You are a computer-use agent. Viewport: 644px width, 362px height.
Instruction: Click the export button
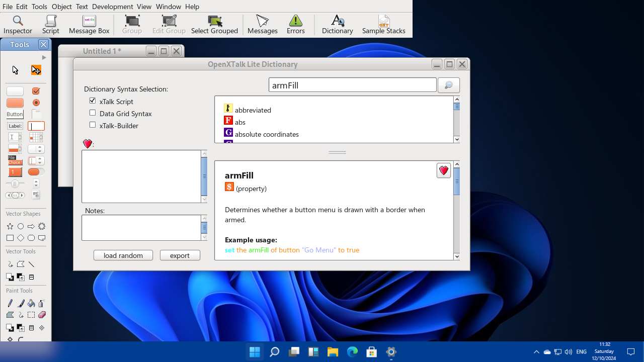[180, 255]
